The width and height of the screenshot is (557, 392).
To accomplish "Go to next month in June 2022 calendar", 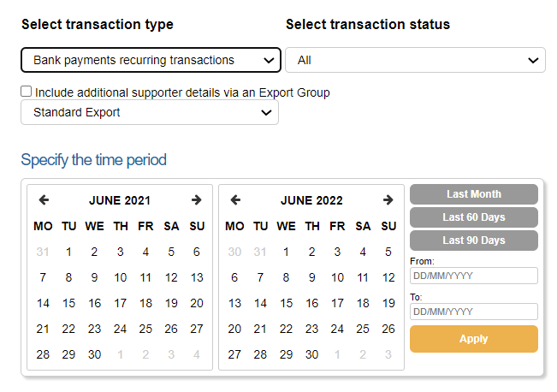I will point(388,200).
